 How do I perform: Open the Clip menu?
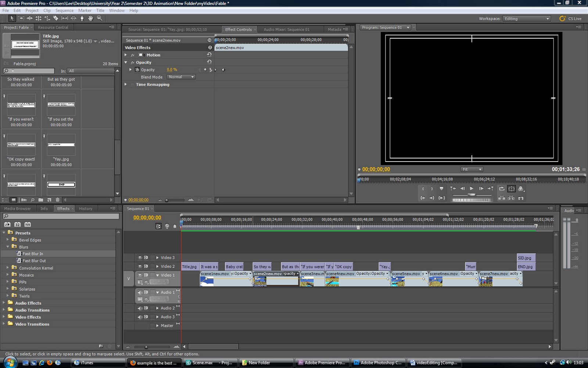(47, 10)
